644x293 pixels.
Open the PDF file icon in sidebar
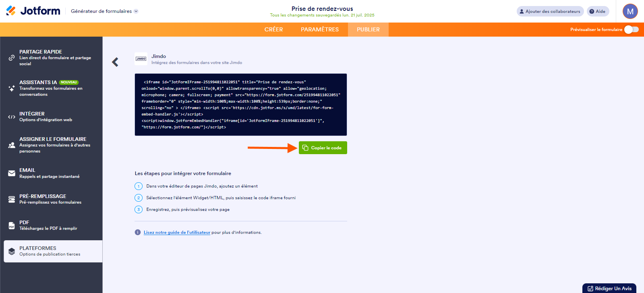coord(12,225)
